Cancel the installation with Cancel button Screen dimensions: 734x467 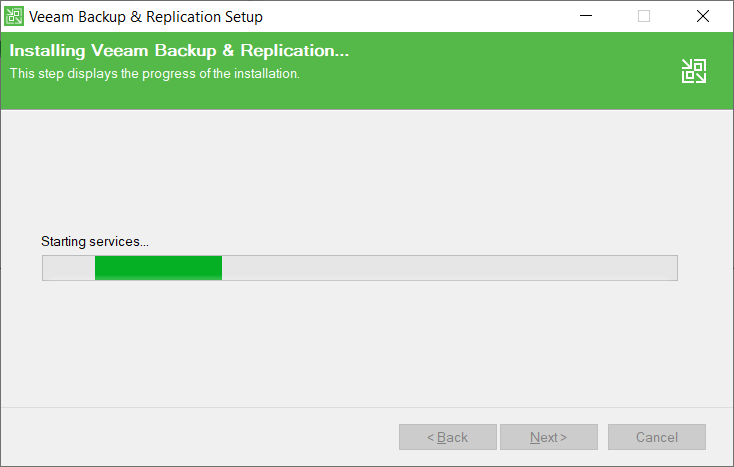tap(656, 437)
